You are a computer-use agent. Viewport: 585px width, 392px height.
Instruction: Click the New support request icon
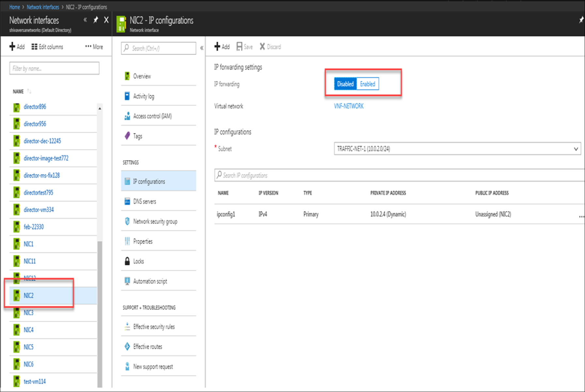[127, 367]
